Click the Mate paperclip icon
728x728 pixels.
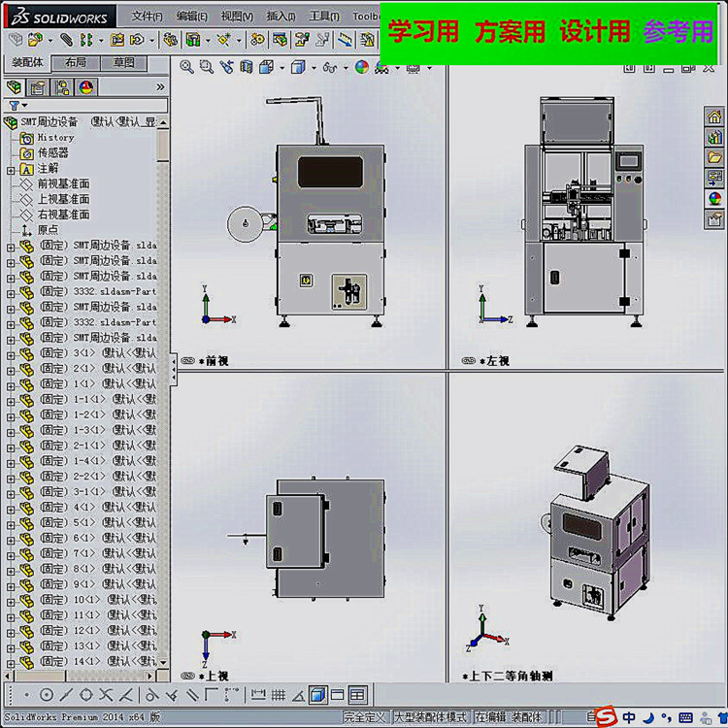(x=66, y=40)
